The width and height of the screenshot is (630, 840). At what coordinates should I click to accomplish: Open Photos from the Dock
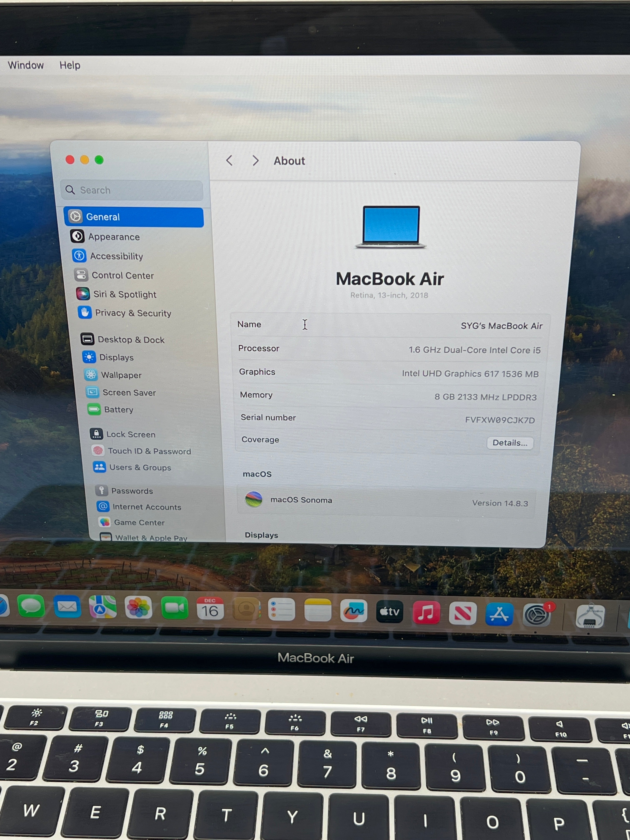pos(139,607)
